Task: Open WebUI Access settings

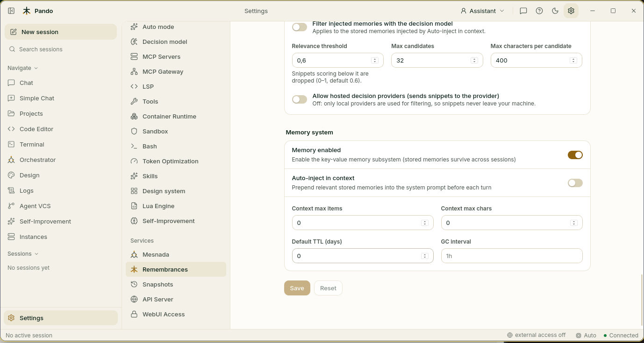Action: [x=176, y=314]
